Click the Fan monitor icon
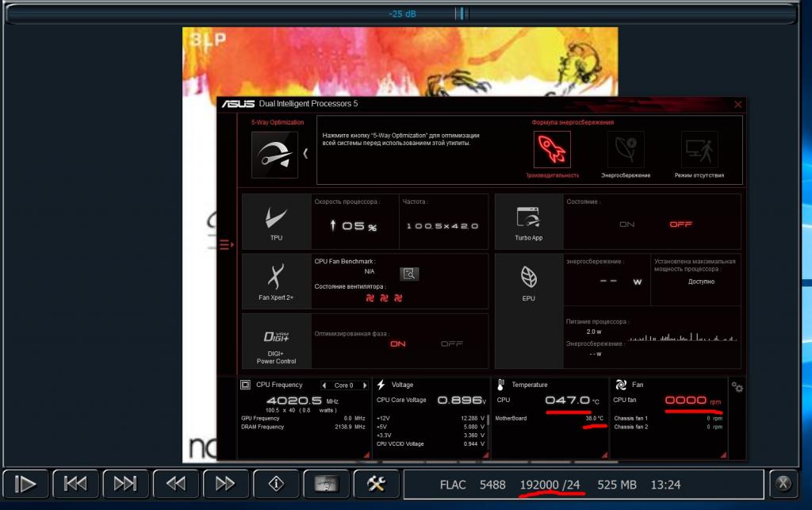Image resolution: width=812 pixels, height=510 pixels. (x=621, y=385)
